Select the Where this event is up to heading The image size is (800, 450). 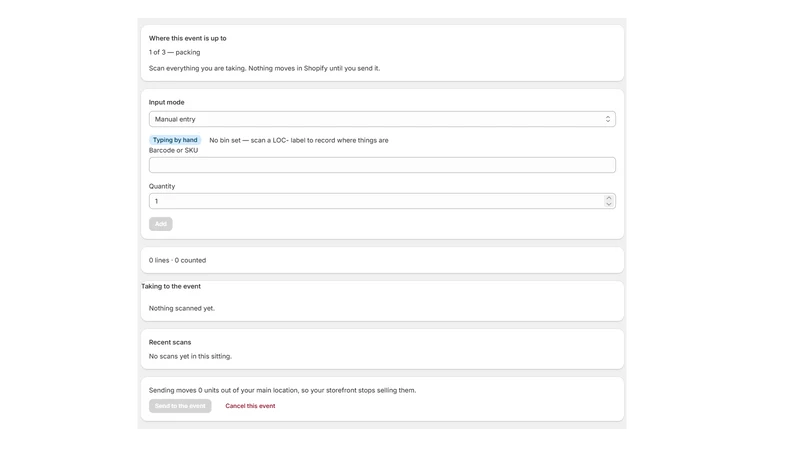point(187,38)
